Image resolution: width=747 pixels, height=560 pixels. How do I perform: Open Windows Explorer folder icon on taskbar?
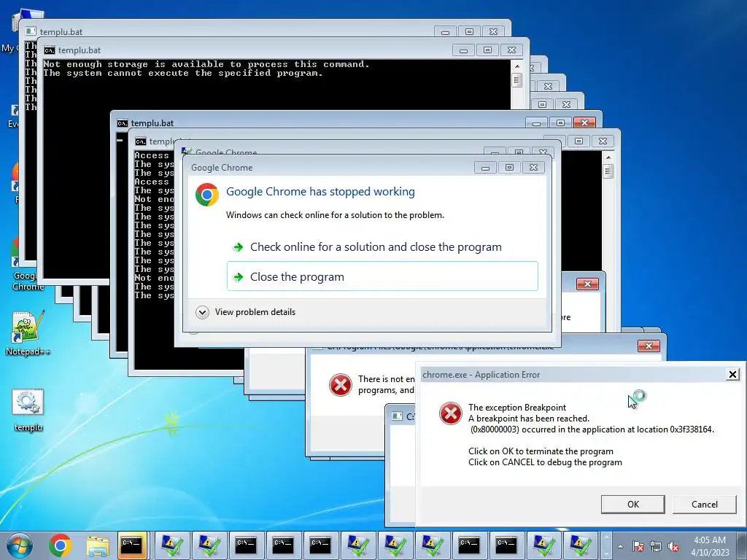pyautogui.click(x=98, y=545)
